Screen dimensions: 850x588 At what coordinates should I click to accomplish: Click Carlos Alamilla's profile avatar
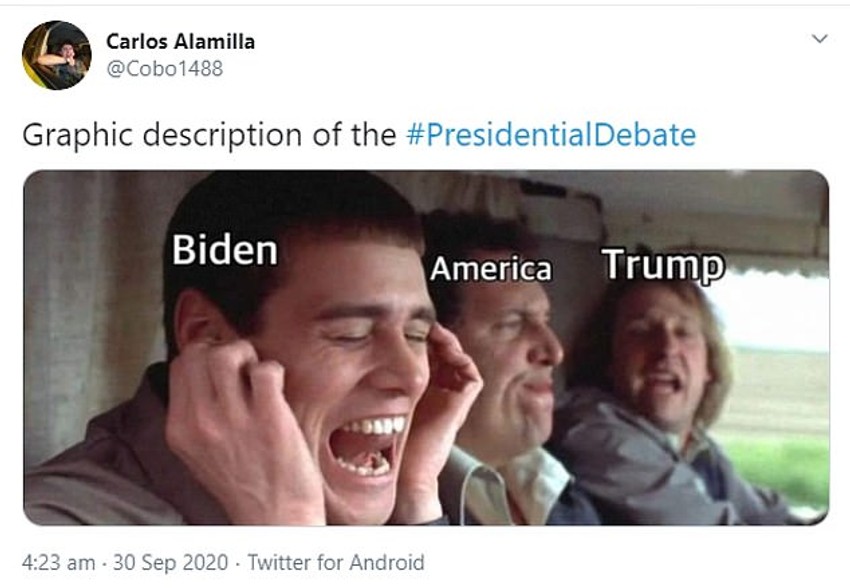[x=57, y=56]
